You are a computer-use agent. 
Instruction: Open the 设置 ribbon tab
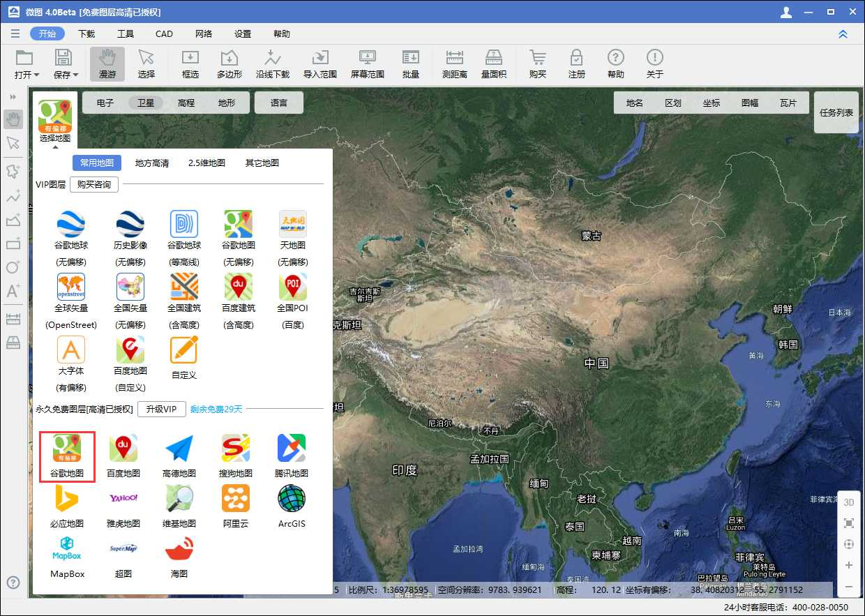click(243, 33)
